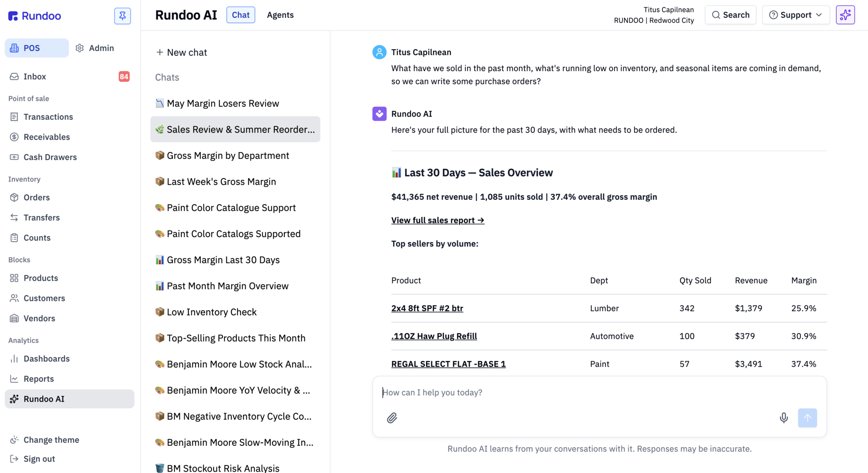Image resolution: width=868 pixels, height=473 pixels.
Task: Open May Margin Losers Review chat
Action: (235, 103)
